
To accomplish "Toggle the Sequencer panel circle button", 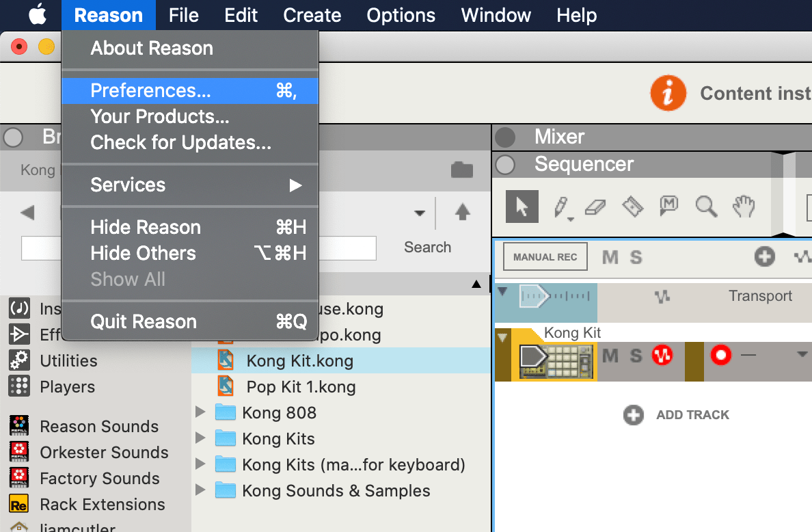I will click(505, 165).
